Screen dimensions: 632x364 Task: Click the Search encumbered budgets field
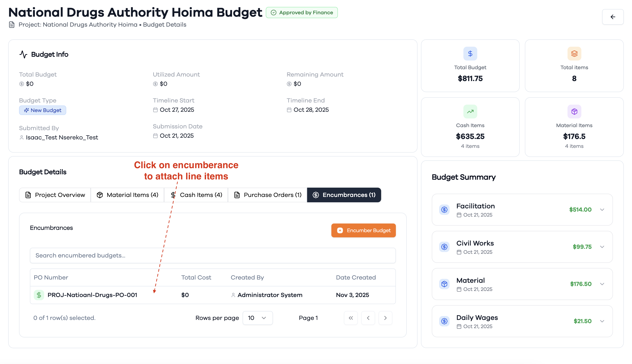(x=213, y=255)
